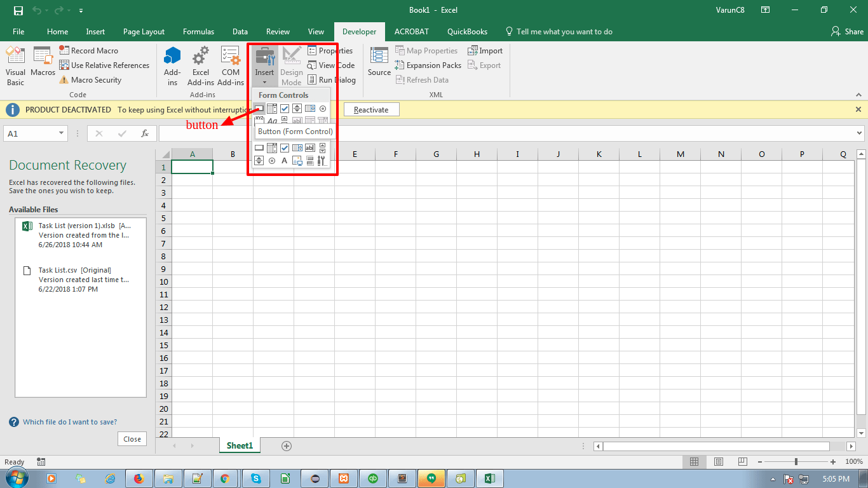This screenshot has width=868, height=488.
Task: Select ActiveX Toggle Button control
Action: [310, 161]
